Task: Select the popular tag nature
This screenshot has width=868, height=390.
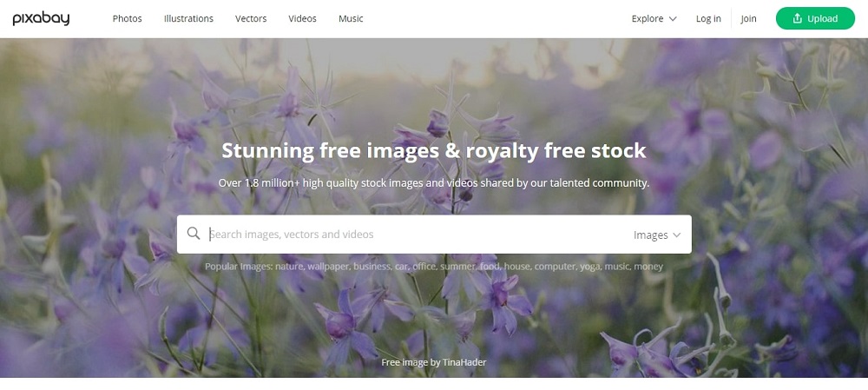Action: pyautogui.click(x=288, y=267)
